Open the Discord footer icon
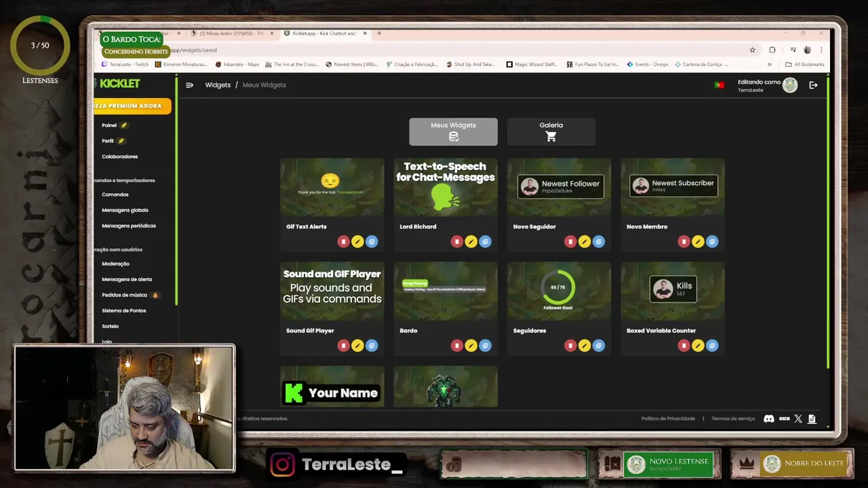The height and width of the screenshot is (488, 868). point(768,419)
